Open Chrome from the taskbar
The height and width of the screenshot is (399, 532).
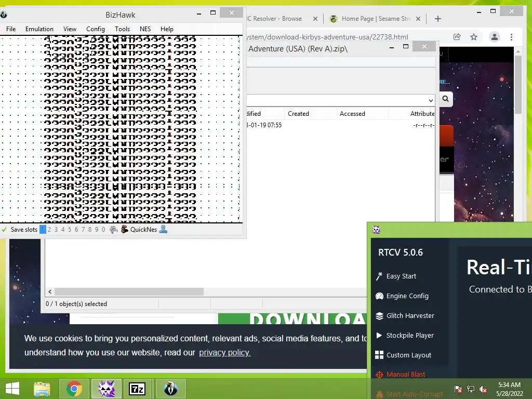coord(74,389)
